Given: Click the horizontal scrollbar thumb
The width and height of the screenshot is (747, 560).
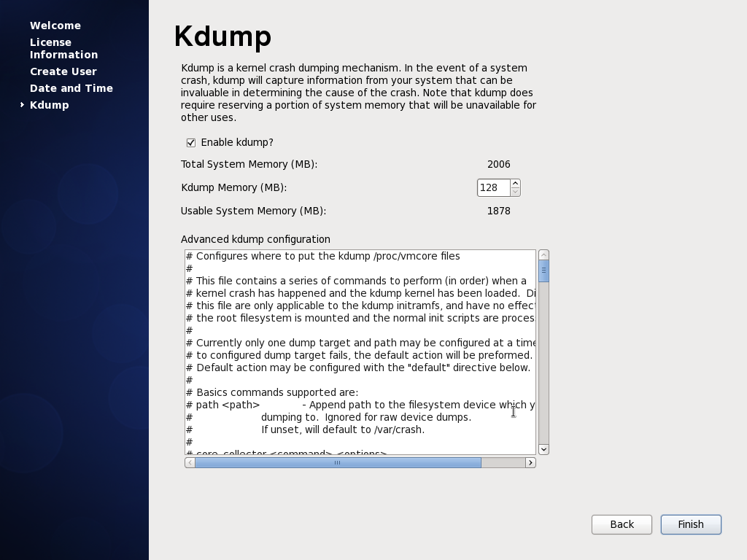Looking at the screenshot, I should tap(337, 462).
